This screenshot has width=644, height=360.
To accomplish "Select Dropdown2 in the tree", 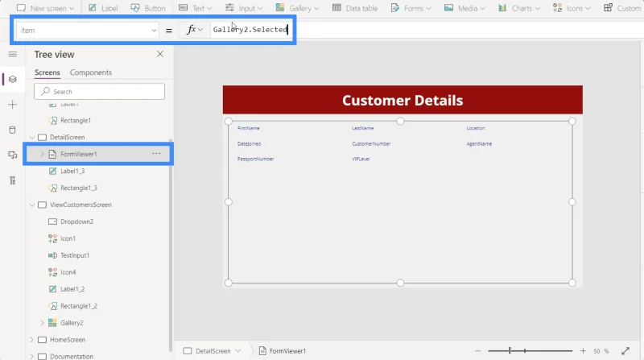I will click(x=76, y=221).
